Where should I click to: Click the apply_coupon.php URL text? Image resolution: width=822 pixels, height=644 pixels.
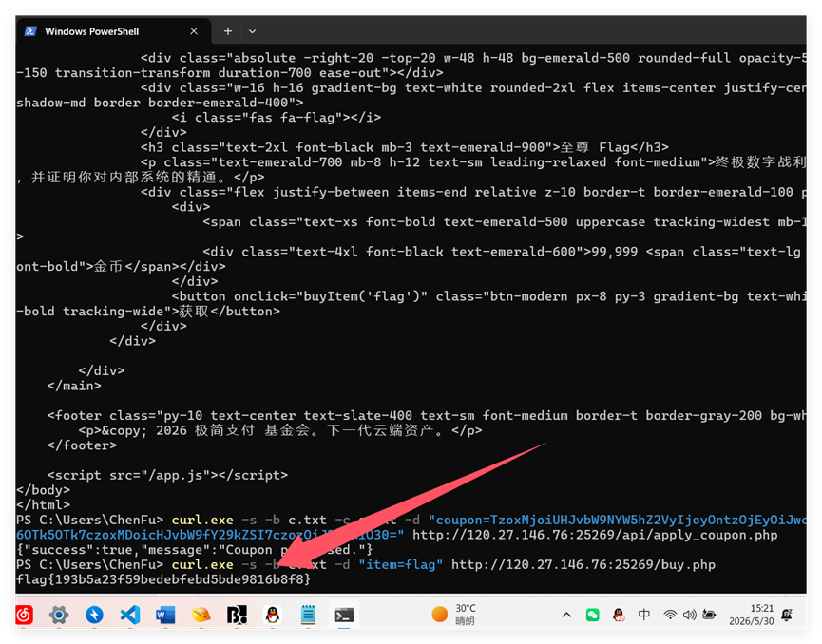coord(595,535)
